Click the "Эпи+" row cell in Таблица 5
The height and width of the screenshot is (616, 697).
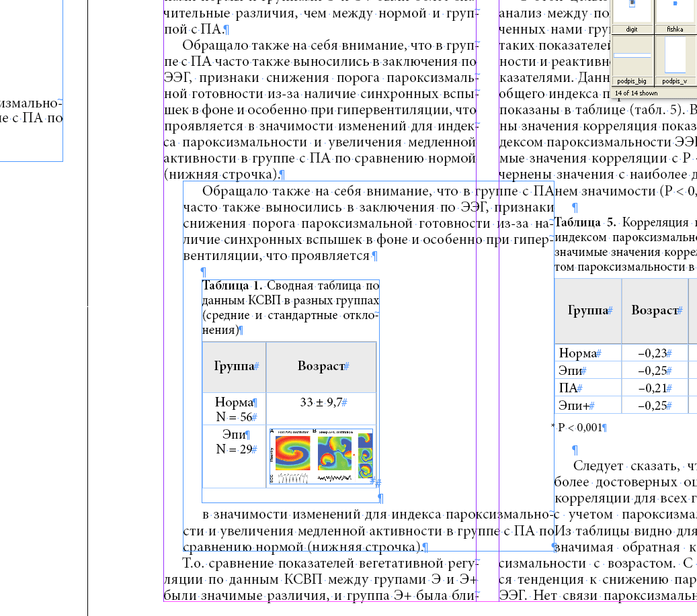pyautogui.click(x=587, y=406)
